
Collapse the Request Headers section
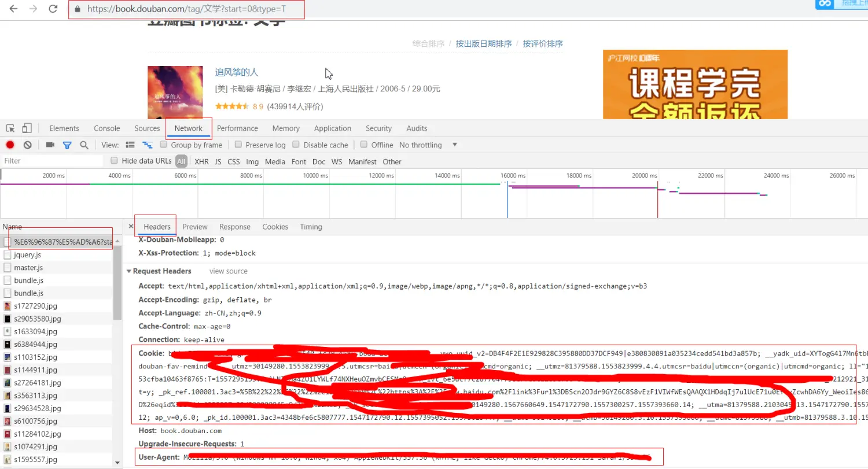[x=128, y=271]
